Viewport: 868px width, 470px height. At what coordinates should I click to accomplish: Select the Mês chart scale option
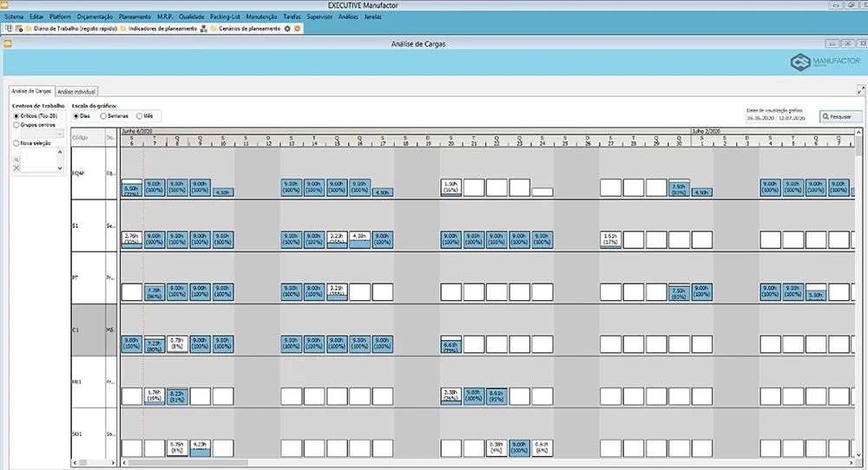pos(144,116)
